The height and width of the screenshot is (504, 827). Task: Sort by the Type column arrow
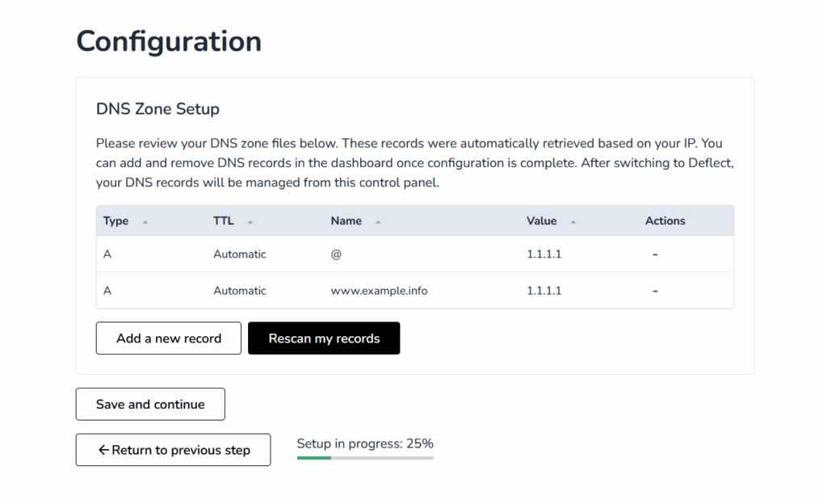(145, 222)
